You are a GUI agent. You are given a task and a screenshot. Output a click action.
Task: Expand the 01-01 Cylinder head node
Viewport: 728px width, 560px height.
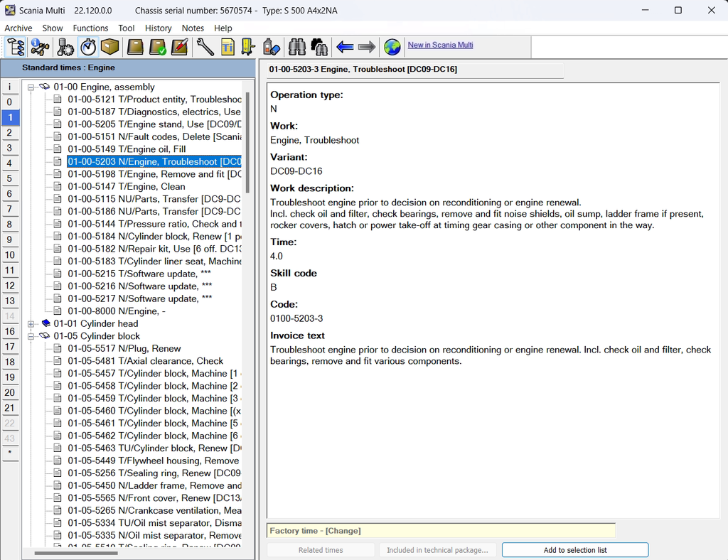pyautogui.click(x=31, y=324)
